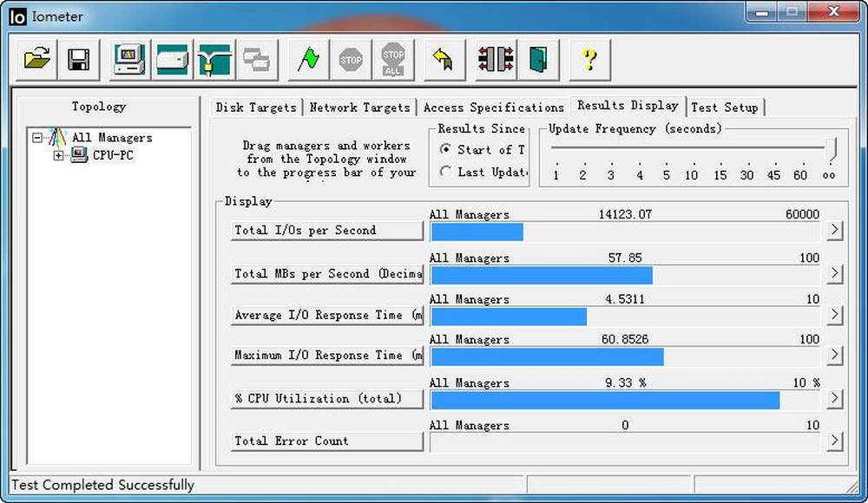868x503 pixels.
Task: Click the Total MBs per Second button
Action: click(327, 274)
